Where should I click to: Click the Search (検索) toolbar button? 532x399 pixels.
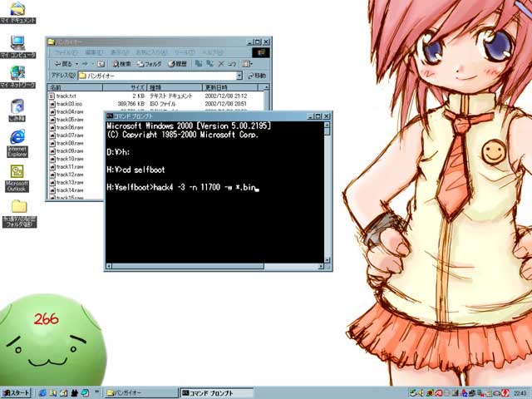[x=121, y=63]
